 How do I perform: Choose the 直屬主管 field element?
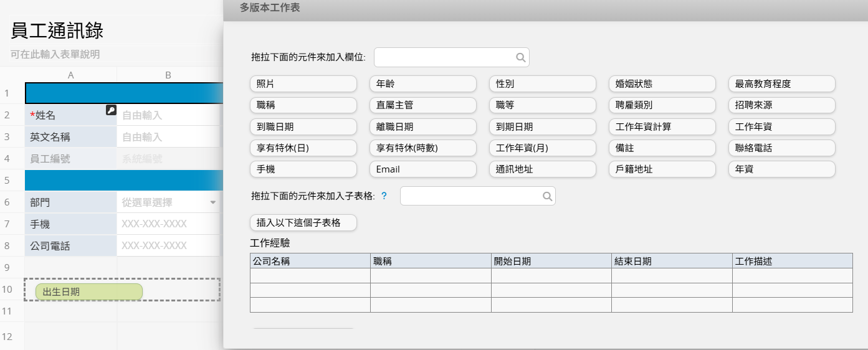click(x=422, y=105)
